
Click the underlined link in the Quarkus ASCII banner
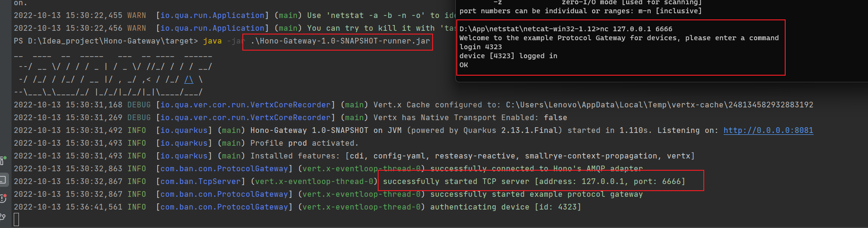[189, 79]
